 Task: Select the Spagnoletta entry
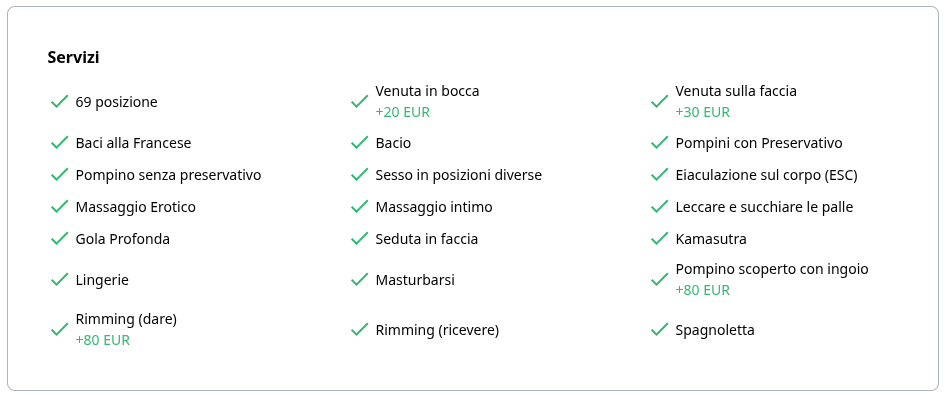pos(715,330)
